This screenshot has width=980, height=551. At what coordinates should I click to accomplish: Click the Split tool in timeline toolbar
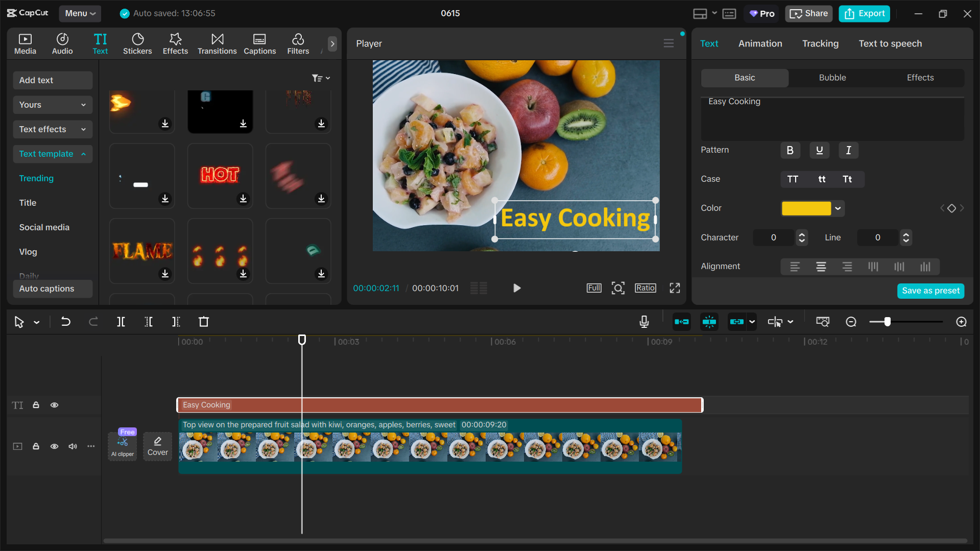[x=121, y=322]
